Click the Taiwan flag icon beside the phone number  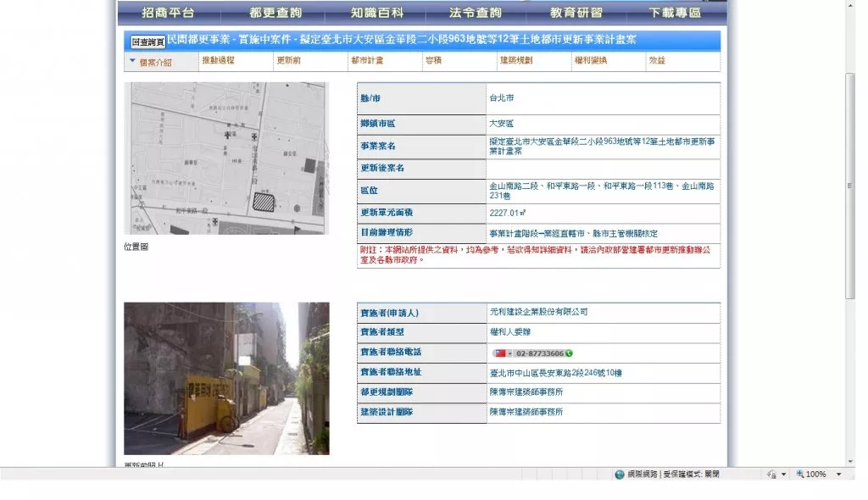(x=500, y=353)
